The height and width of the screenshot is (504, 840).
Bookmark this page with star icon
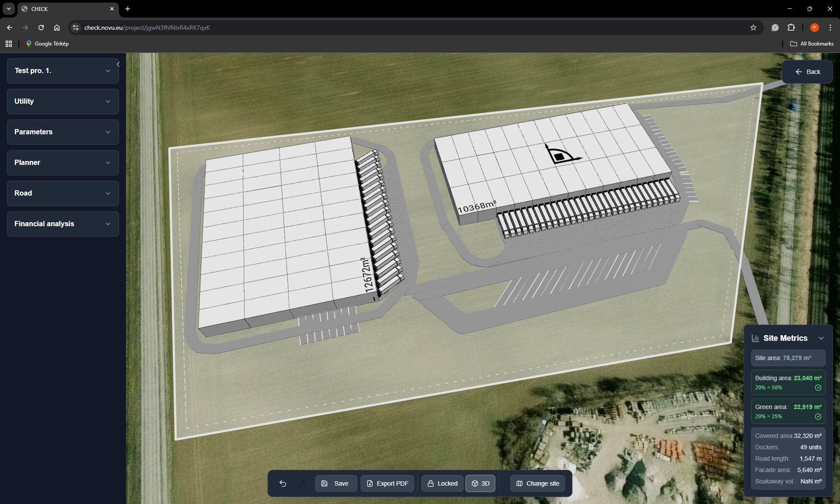pos(753,28)
